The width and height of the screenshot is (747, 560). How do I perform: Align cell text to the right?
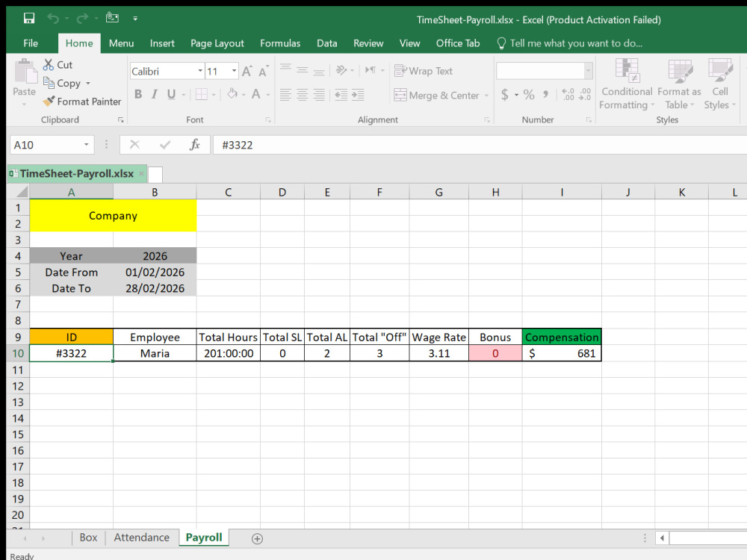click(319, 95)
